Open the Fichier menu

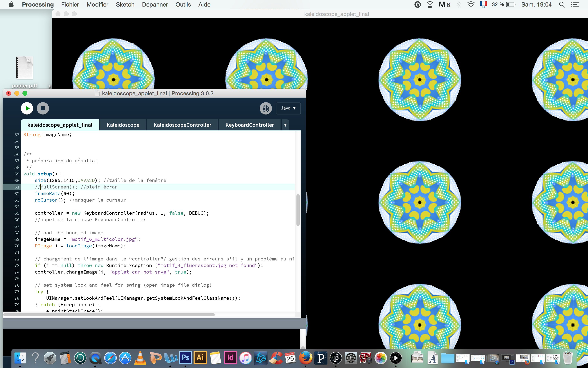coord(70,4)
